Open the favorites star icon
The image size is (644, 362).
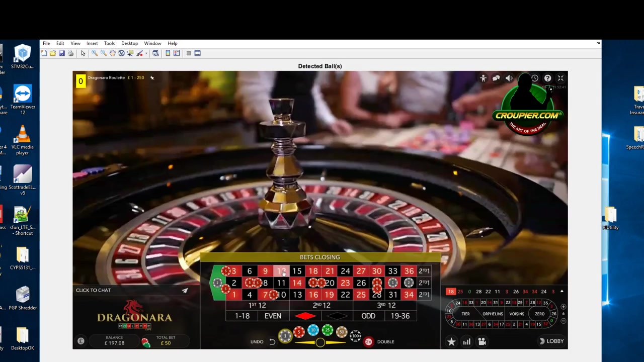click(451, 341)
